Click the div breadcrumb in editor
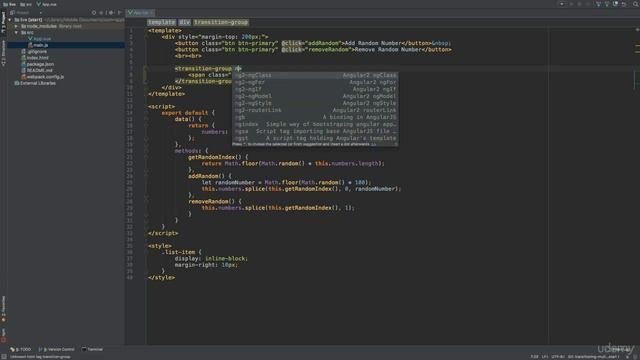Viewport: 640px width, 360px height. pyautogui.click(x=184, y=22)
